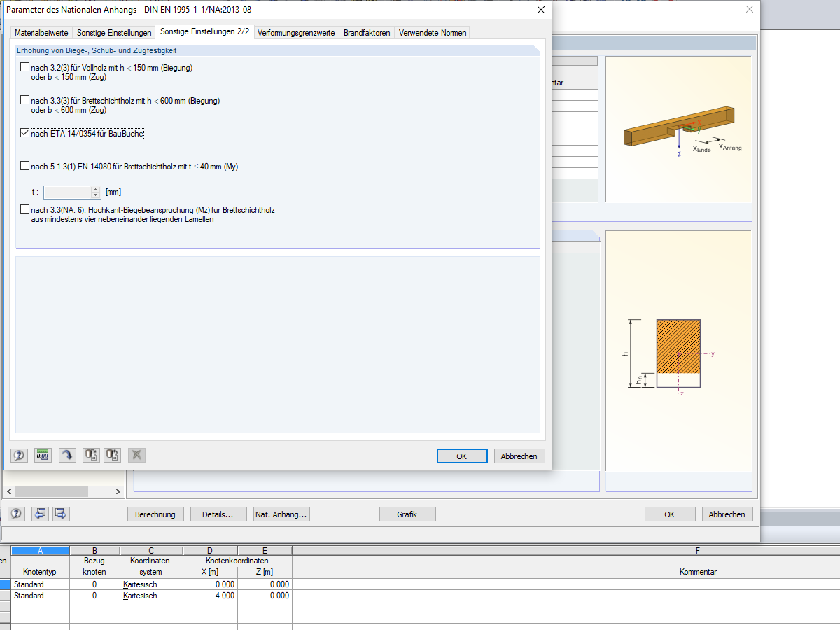Click the t lamella thickness input field
The height and width of the screenshot is (630, 840).
click(67, 192)
